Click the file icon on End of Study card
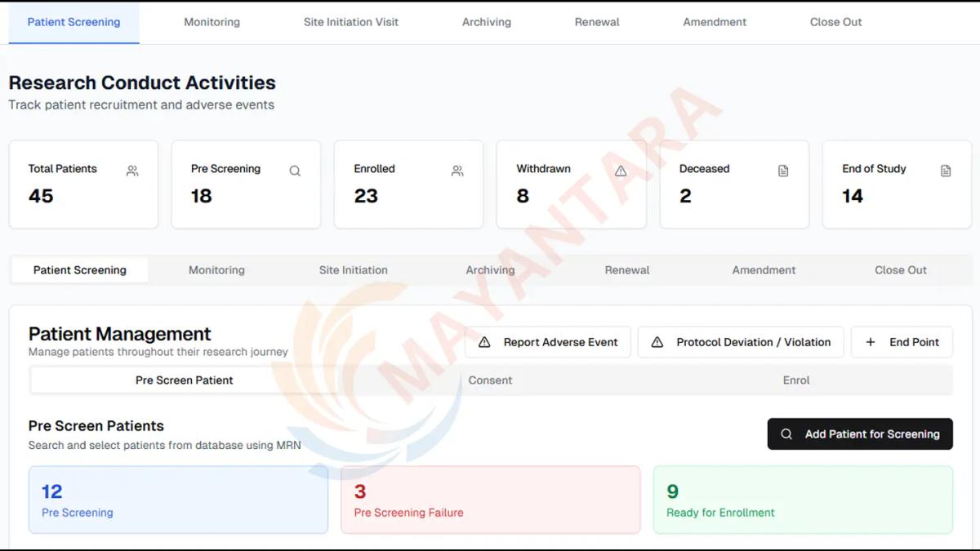Viewport: 980px width, 551px height. (946, 171)
